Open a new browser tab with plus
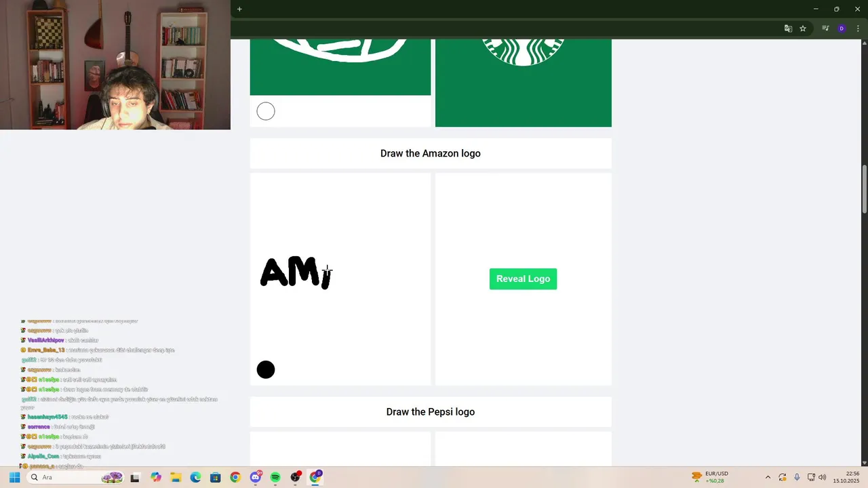This screenshot has height=488, width=868. pyautogui.click(x=239, y=9)
